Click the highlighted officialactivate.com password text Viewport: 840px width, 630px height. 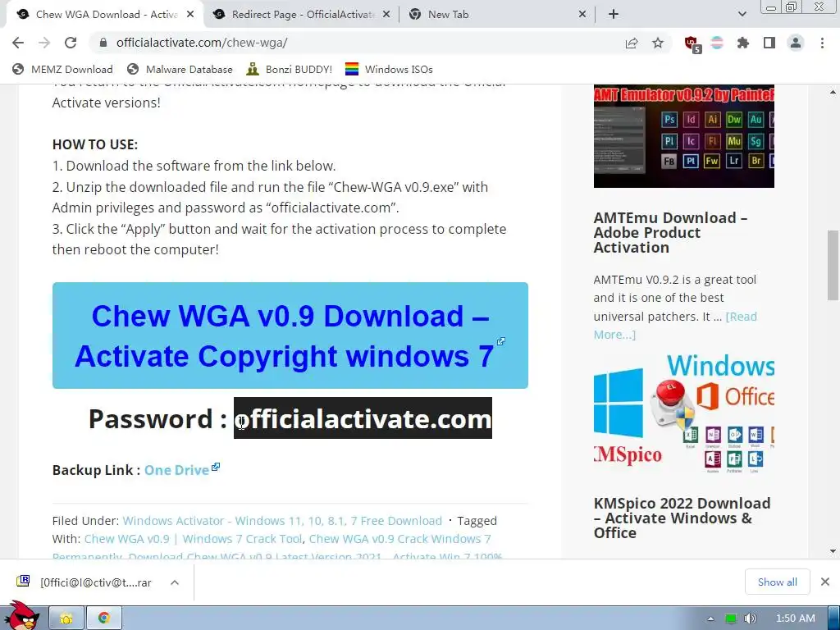click(x=363, y=418)
